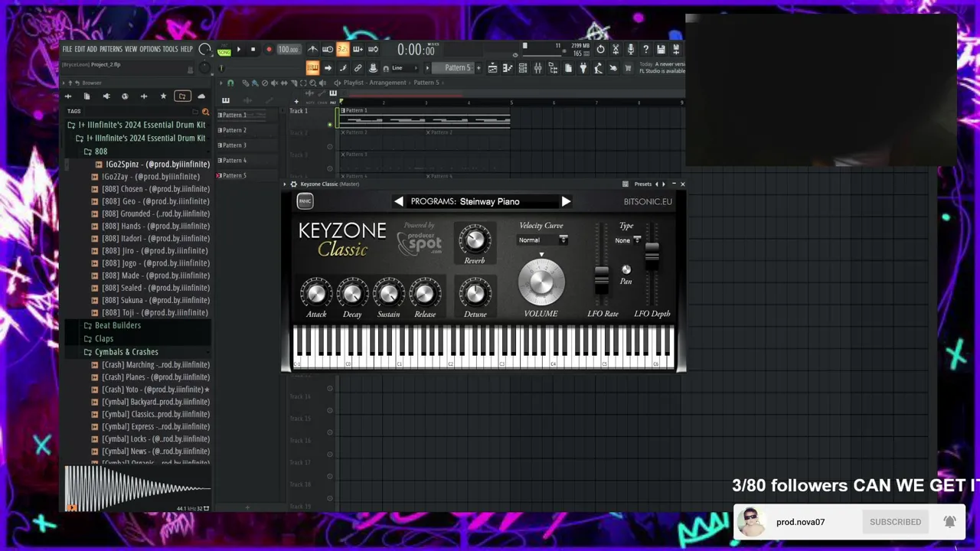Select the next program with right arrow
The width and height of the screenshot is (980, 551).
[565, 201]
